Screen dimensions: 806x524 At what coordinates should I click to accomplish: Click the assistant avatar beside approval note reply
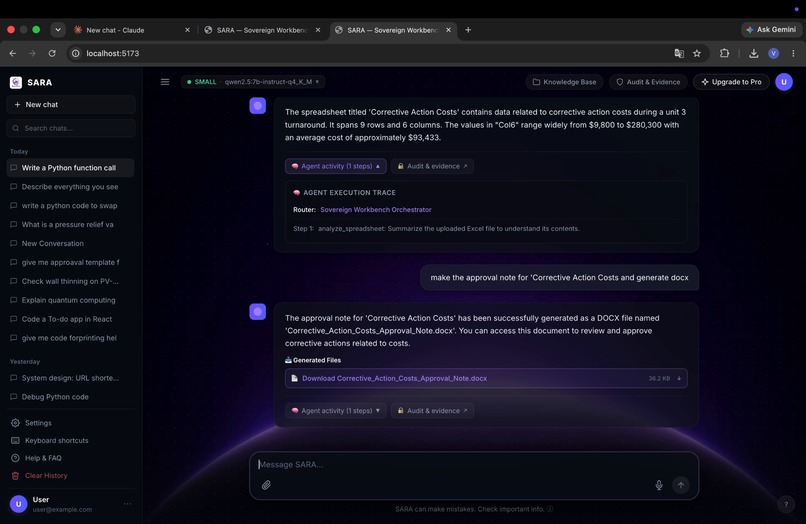pyautogui.click(x=258, y=312)
